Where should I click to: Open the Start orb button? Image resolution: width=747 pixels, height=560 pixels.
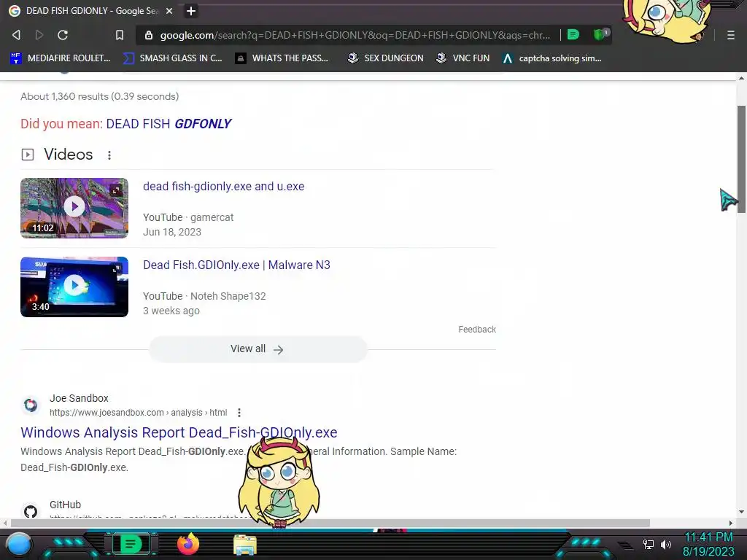[x=19, y=545]
